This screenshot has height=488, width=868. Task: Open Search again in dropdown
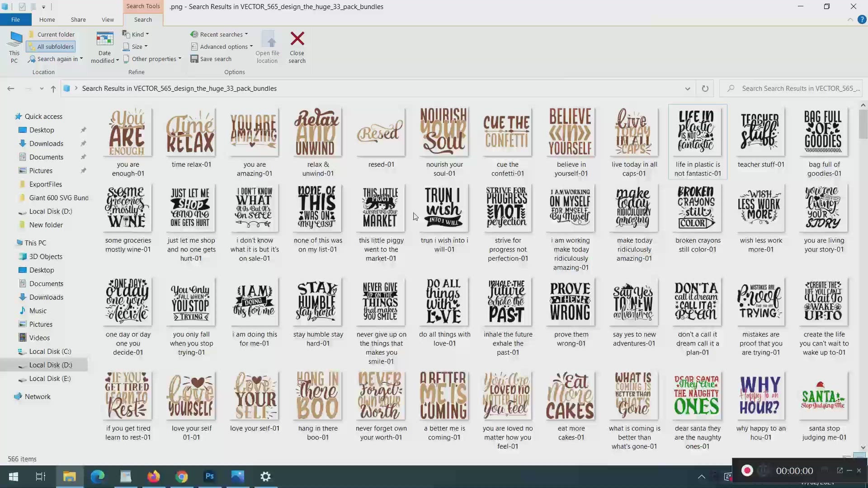[56, 59]
